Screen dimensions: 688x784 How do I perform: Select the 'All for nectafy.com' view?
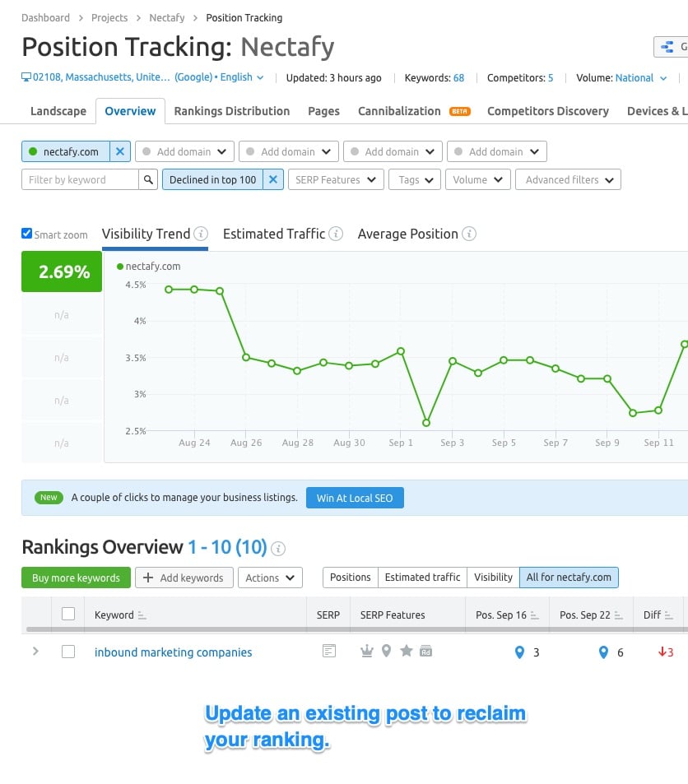569,577
